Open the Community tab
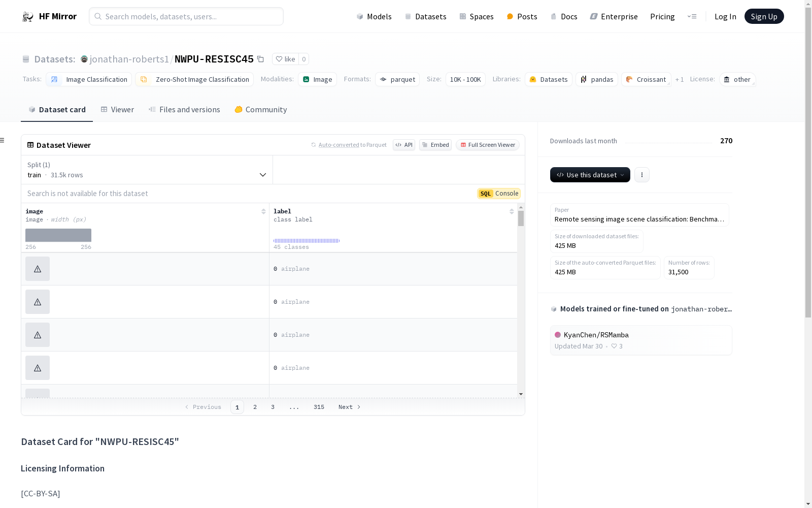This screenshot has width=812, height=508. [x=261, y=110]
